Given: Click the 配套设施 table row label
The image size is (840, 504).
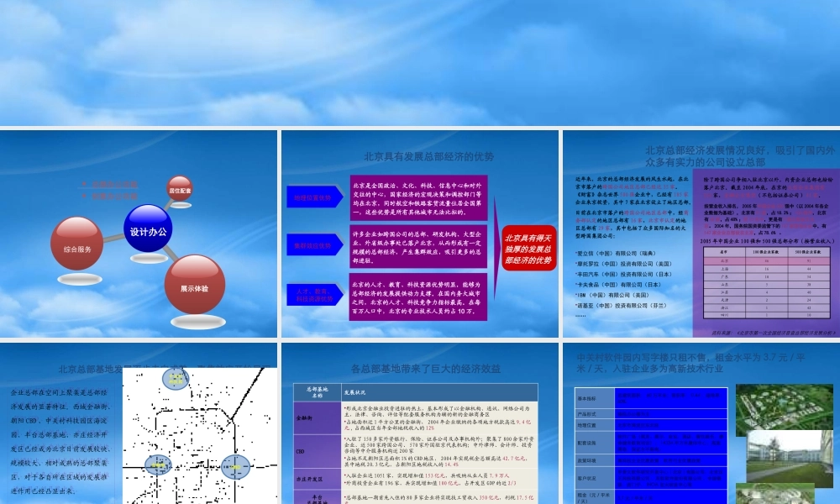Looking at the screenshot, I should [x=595, y=443].
